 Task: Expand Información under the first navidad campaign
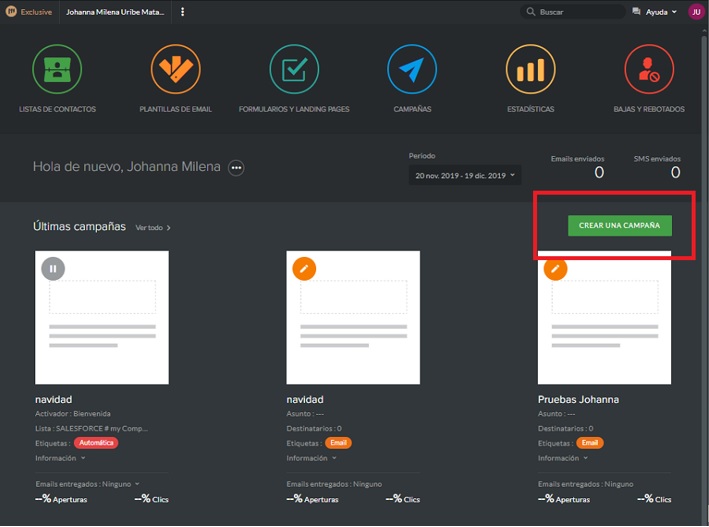click(60, 458)
